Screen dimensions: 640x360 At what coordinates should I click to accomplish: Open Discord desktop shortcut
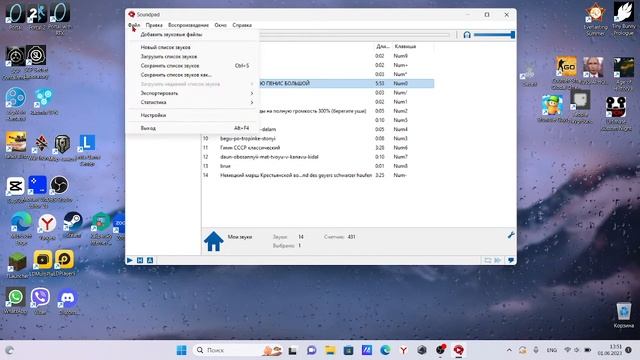[x=68, y=301]
